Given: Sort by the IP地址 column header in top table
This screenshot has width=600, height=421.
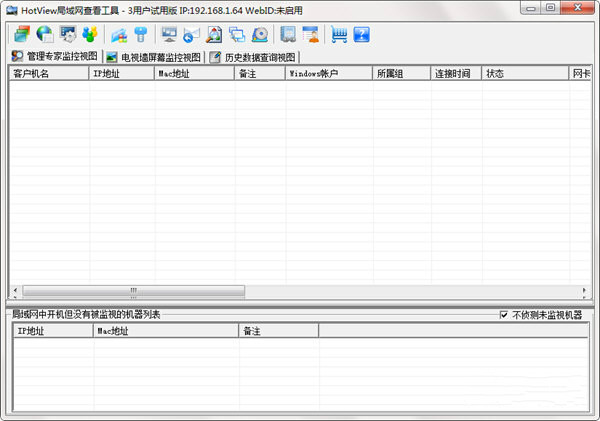Looking at the screenshot, I should 120,74.
